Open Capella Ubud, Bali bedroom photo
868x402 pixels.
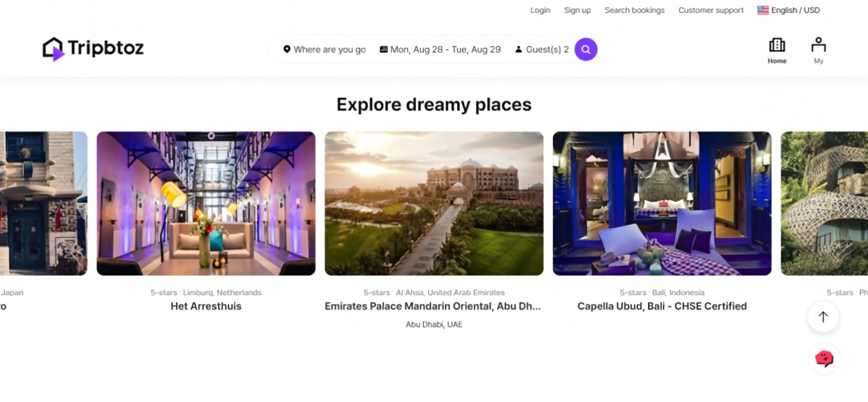coord(661,203)
